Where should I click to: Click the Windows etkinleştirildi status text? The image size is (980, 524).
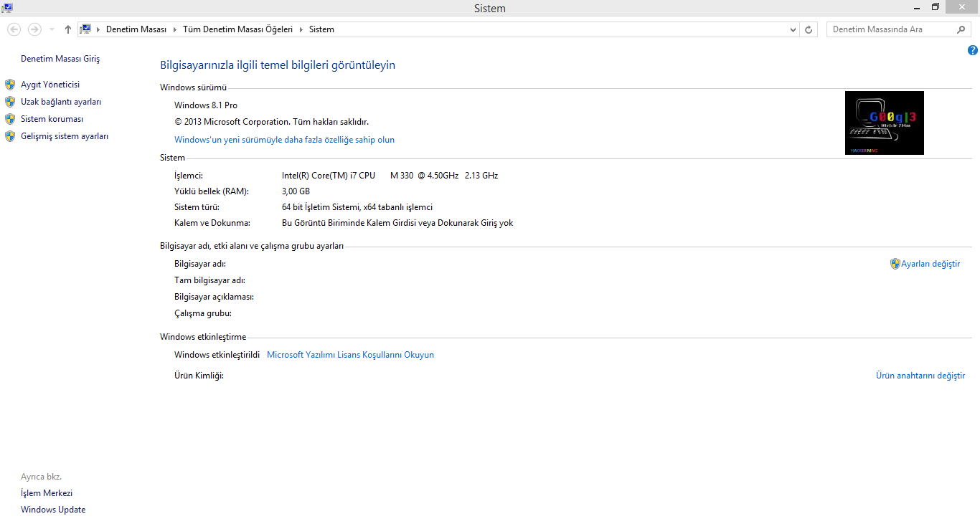[217, 355]
